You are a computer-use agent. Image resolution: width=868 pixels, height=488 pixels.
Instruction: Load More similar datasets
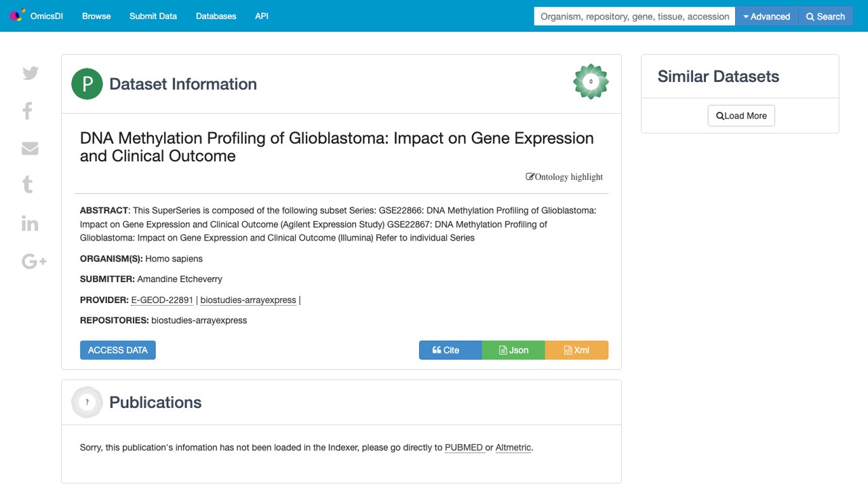pyautogui.click(x=741, y=116)
